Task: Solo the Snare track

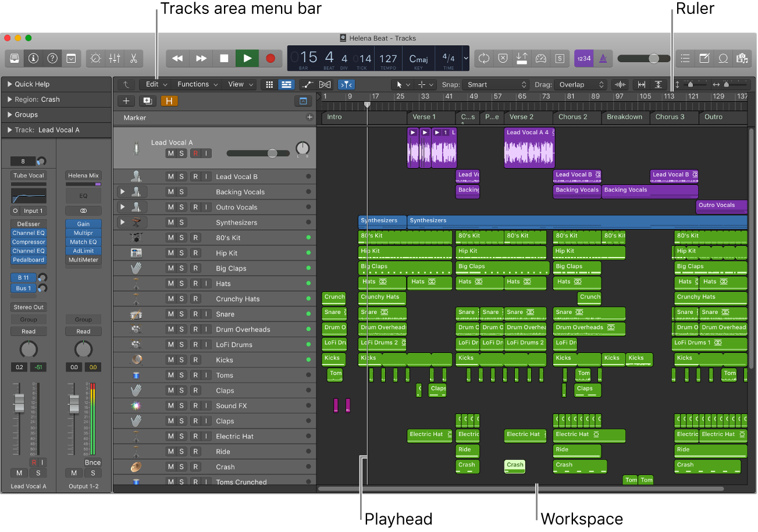Action: [182, 314]
